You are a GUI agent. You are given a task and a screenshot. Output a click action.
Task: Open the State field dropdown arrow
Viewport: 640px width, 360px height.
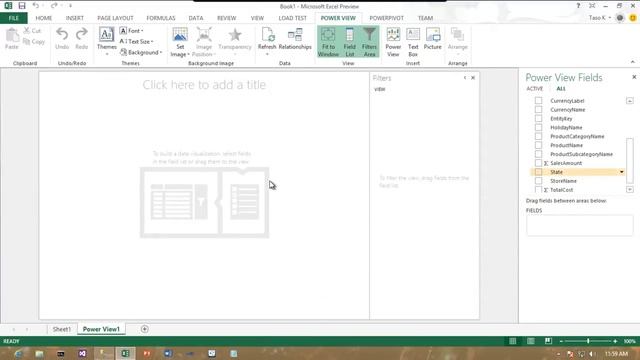pyautogui.click(x=622, y=172)
